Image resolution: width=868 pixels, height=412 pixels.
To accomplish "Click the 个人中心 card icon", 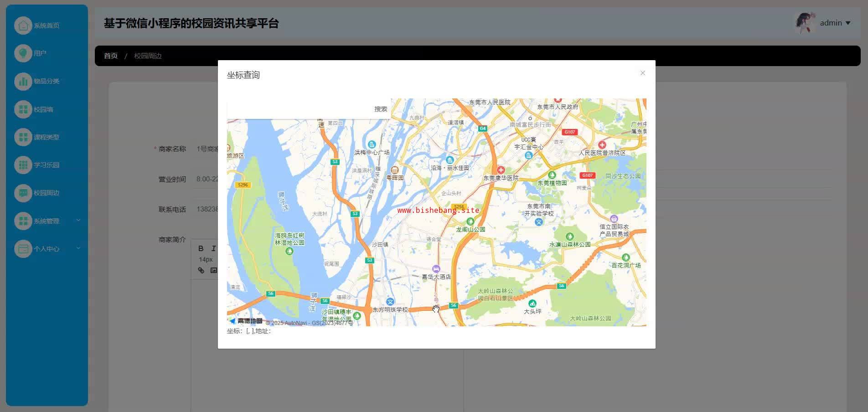I will click(23, 249).
